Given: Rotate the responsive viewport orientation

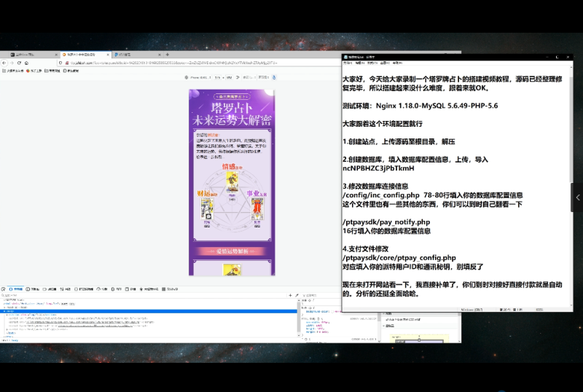Looking at the screenshot, I should pyautogui.click(x=238, y=77).
